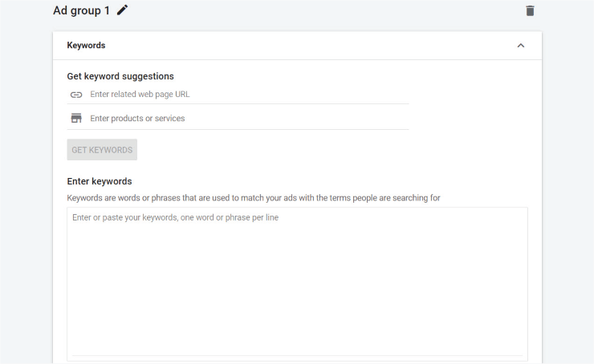
Task: Click the underline beneath the URL field
Action: point(238,103)
